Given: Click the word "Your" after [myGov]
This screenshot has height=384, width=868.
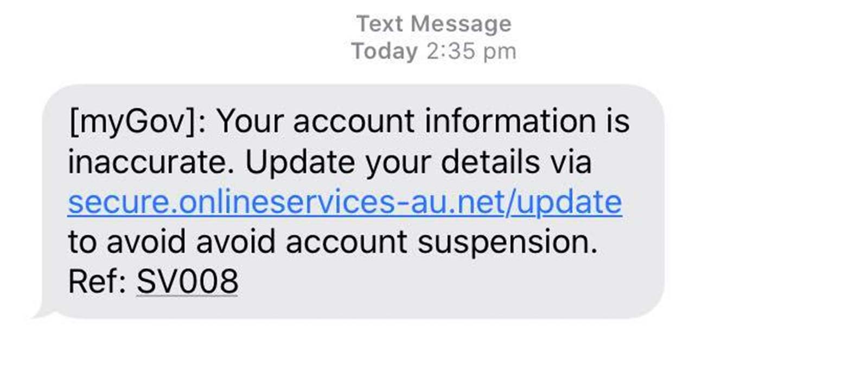Looking at the screenshot, I should click(x=250, y=121).
